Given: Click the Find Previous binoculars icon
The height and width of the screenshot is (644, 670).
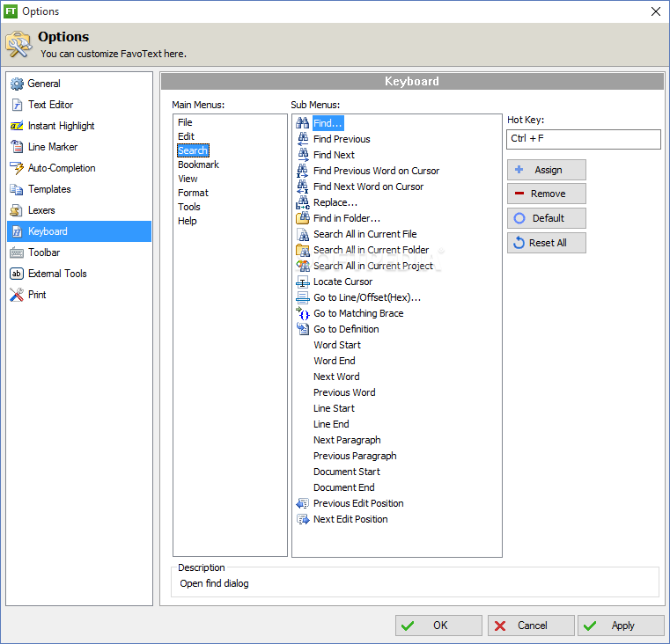Looking at the screenshot, I should 303,139.
